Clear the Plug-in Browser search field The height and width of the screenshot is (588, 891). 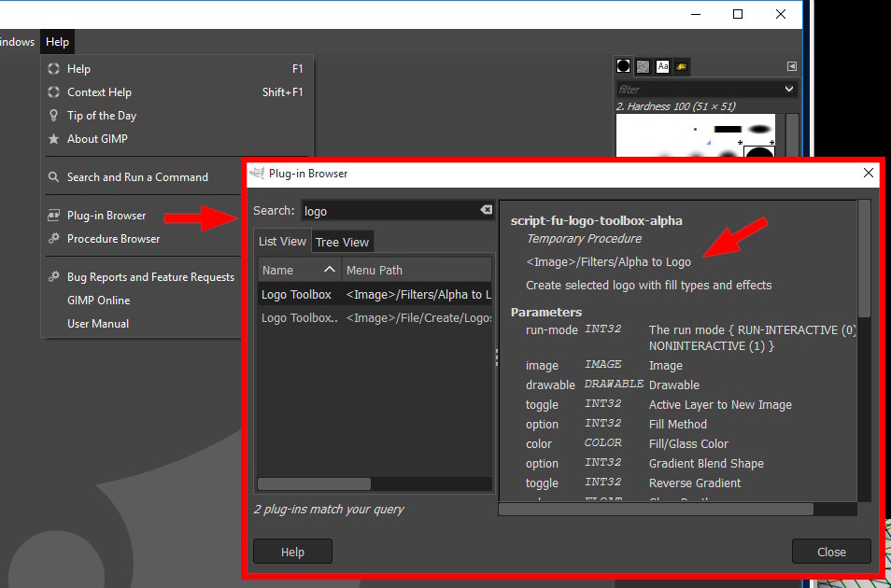(x=486, y=210)
